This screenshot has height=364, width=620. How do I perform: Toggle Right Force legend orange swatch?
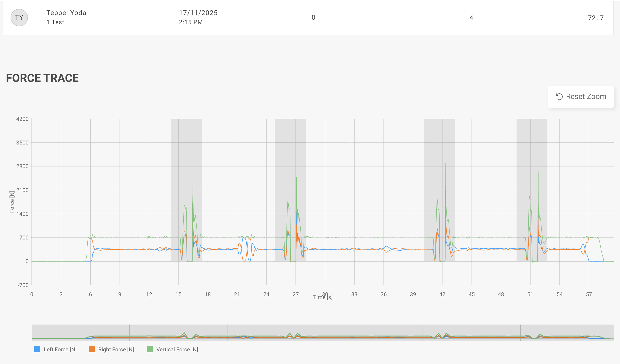click(x=92, y=349)
